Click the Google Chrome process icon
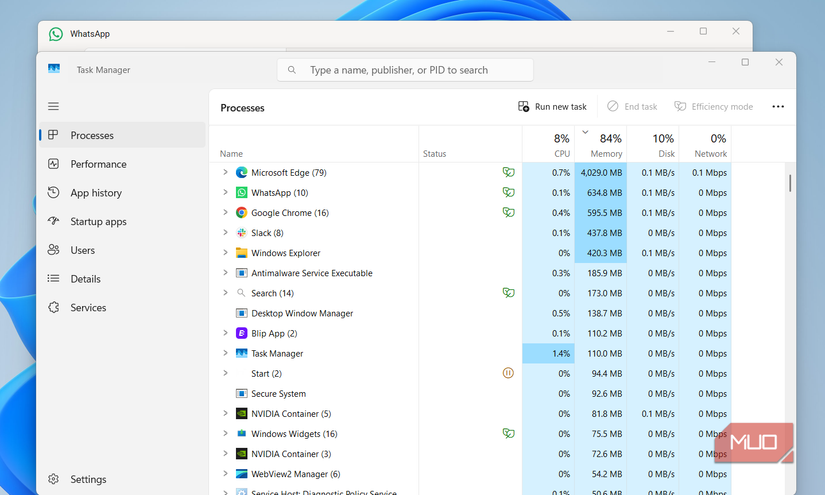The height and width of the screenshot is (495, 825). (242, 213)
